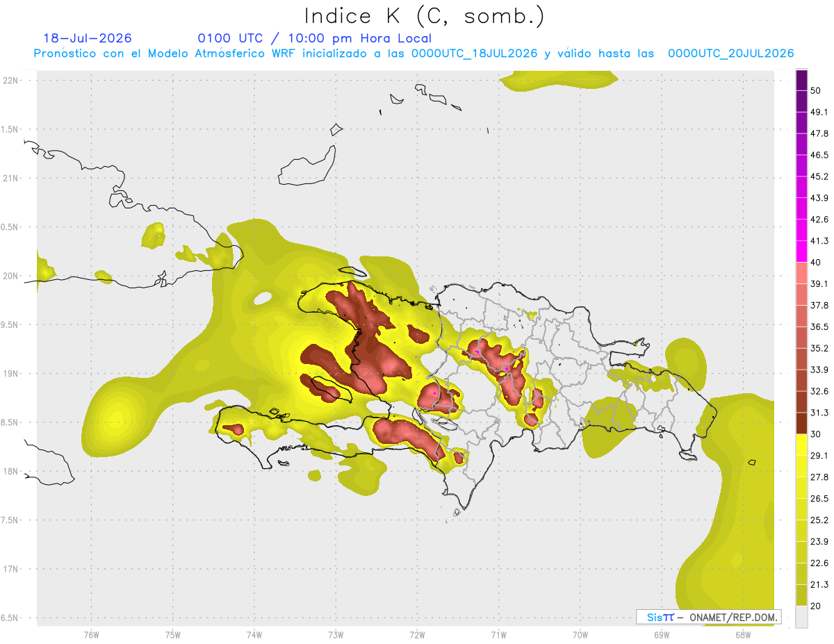Click the "21.3" value on the color scale
The width and height of the screenshot is (834, 644).
(819, 585)
